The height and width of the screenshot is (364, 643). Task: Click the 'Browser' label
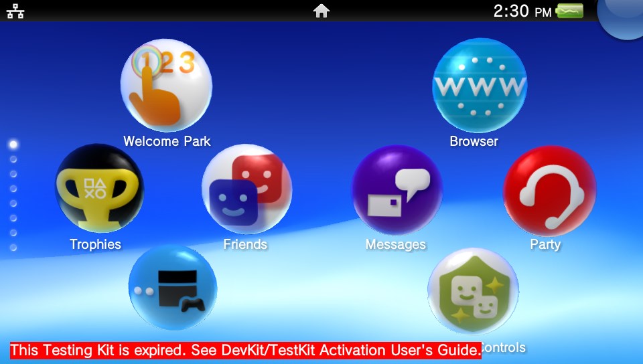[x=474, y=141]
